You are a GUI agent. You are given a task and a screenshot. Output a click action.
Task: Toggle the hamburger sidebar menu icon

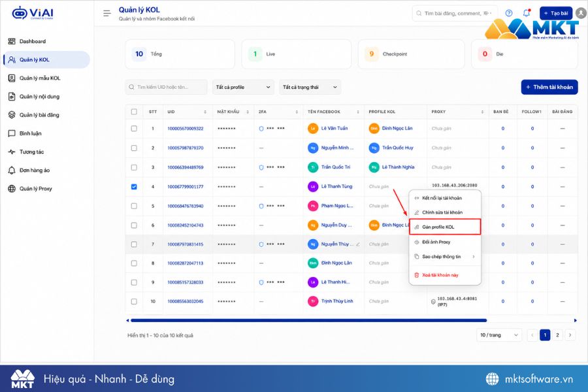[107, 13]
